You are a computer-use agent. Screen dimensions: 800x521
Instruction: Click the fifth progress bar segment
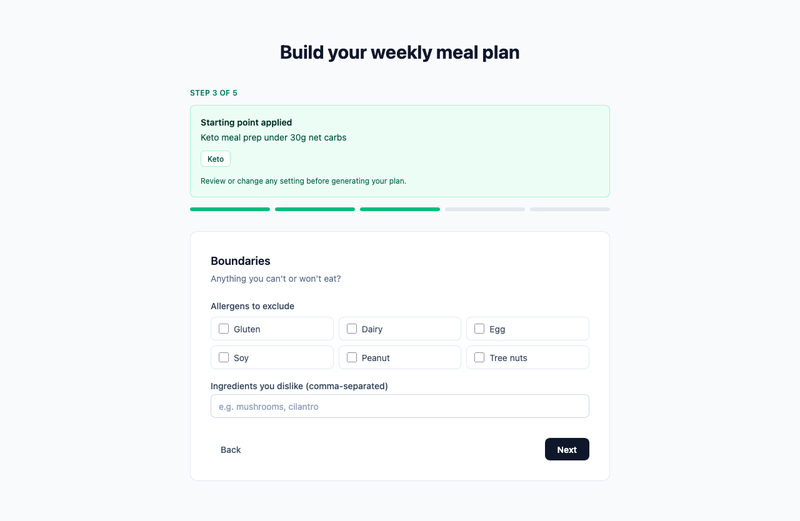click(570, 209)
